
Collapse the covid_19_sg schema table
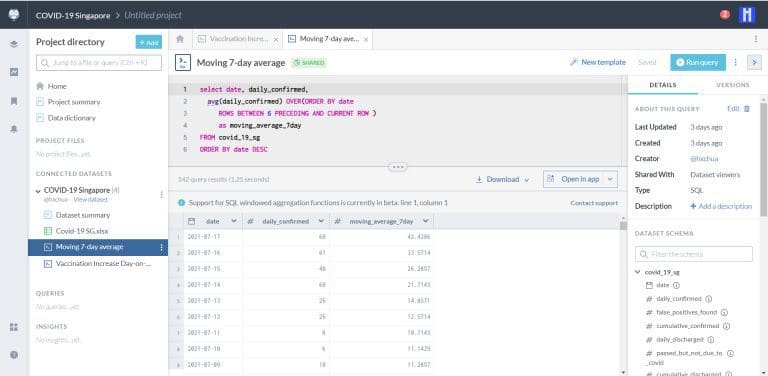[638, 272]
